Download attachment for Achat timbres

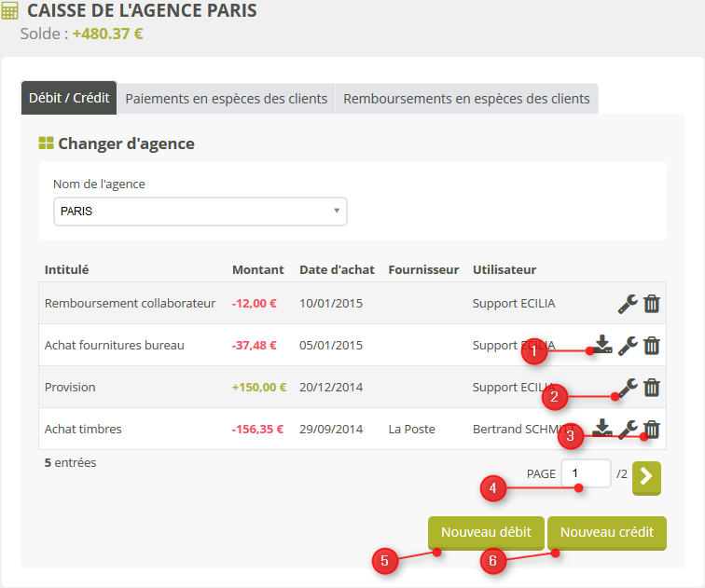(603, 429)
